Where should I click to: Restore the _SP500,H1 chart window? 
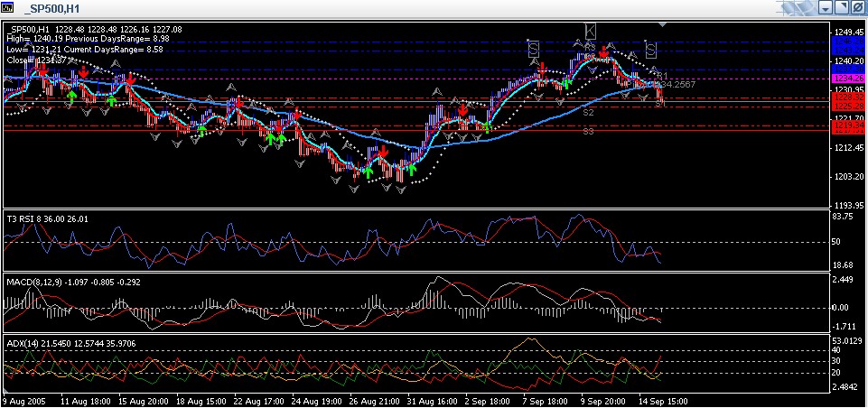coord(840,8)
